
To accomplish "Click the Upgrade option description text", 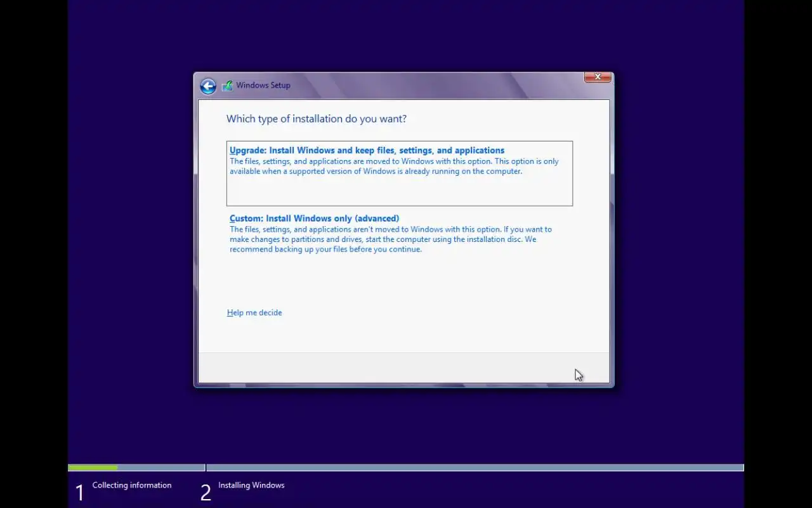I will pyautogui.click(x=394, y=166).
